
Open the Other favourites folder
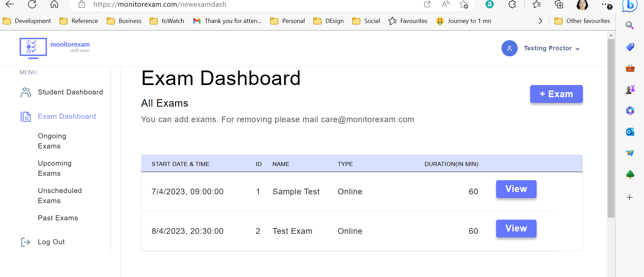point(582,21)
